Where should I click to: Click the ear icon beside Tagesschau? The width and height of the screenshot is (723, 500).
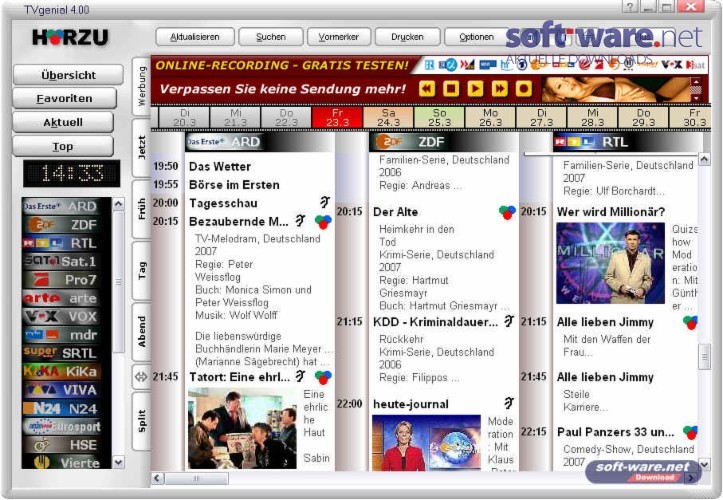pyautogui.click(x=325, y=202)
